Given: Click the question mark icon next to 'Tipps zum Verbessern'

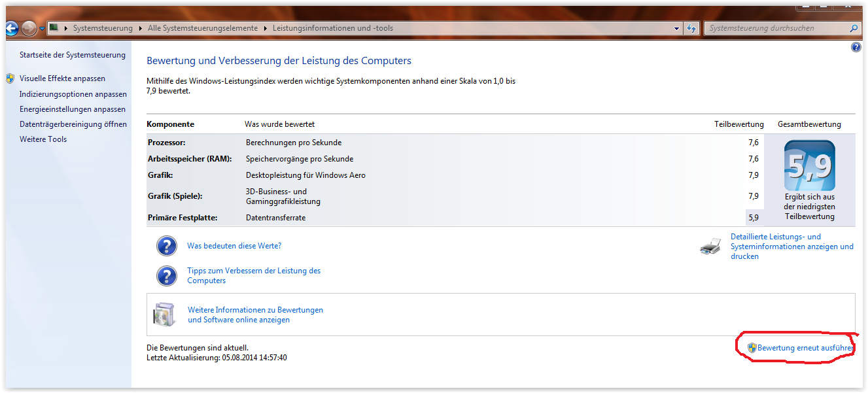Looking at the screenshot, I should [x=167, y=275].
